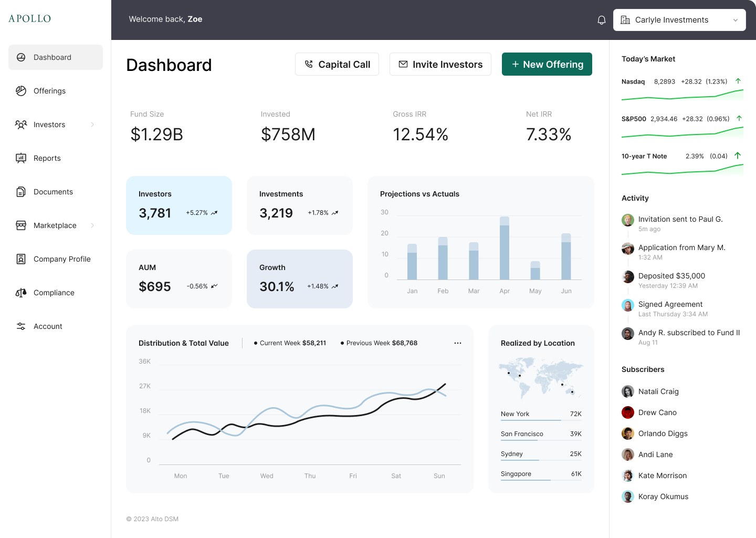
Task: Select subscriber Kate Morrison
Action: click(x=654, y=475)
